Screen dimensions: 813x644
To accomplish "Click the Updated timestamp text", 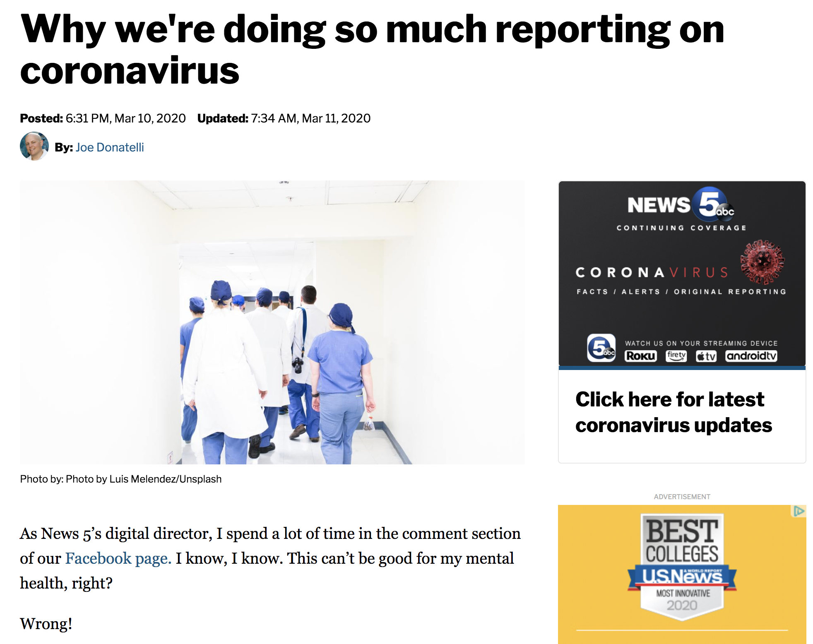I will [x=284, y=118].
